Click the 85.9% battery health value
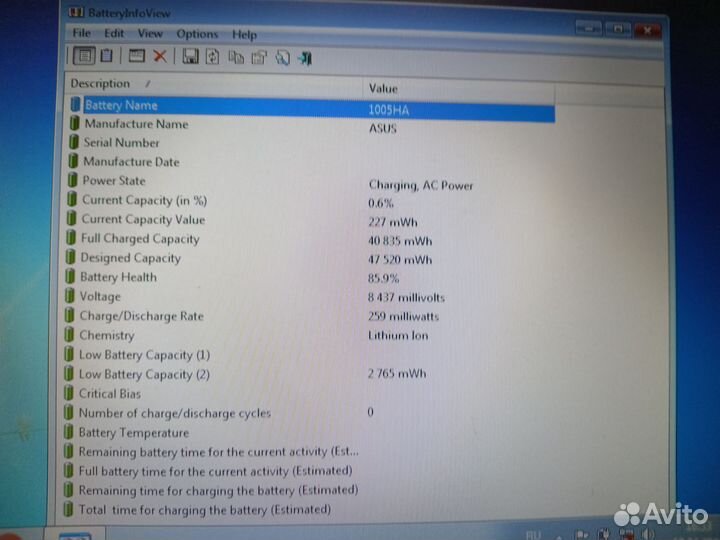720x540 pixels. pyautogui.click(x=383, y=278)
